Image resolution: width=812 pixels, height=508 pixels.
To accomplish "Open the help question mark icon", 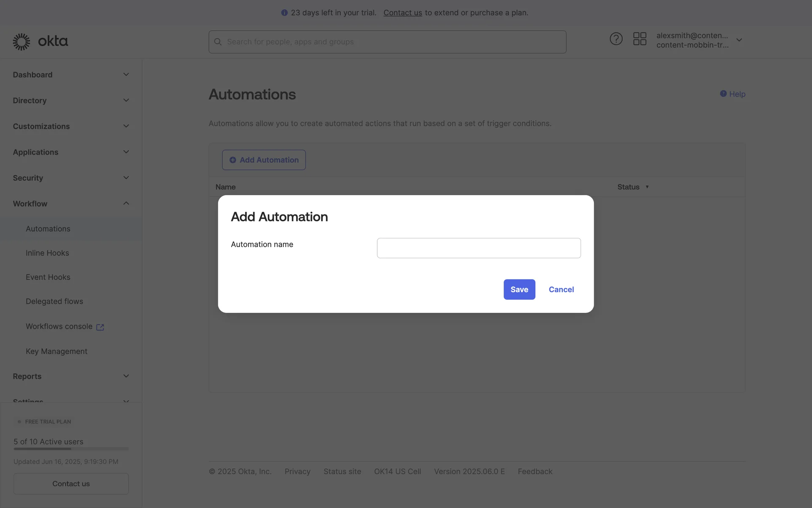I will (616, 39).
